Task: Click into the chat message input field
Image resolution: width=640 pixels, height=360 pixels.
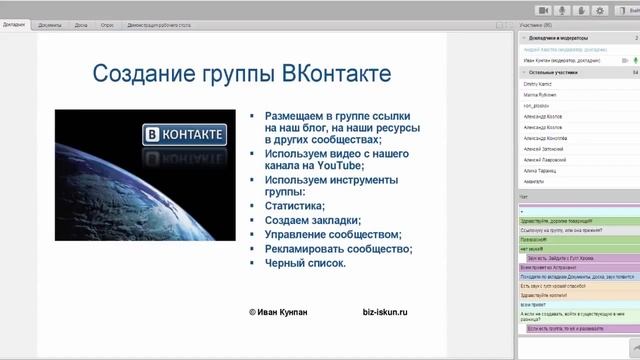Action: tap(573, 348)
